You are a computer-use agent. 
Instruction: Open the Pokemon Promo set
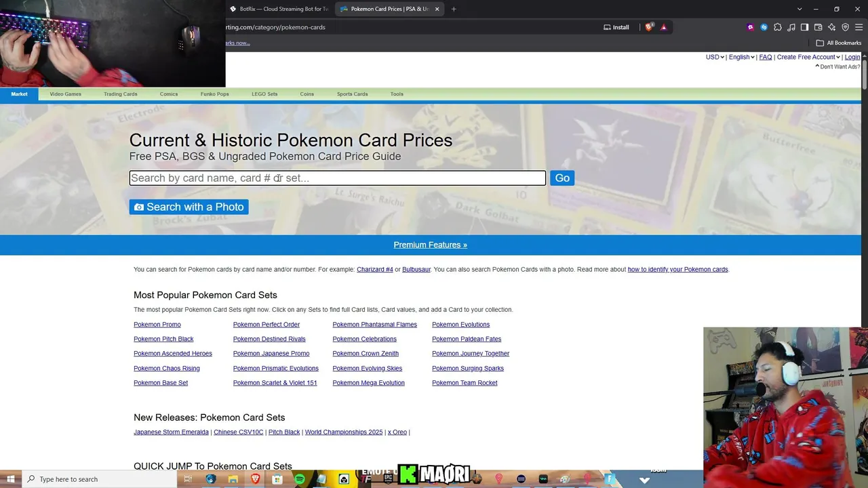[x=157, y=325]
